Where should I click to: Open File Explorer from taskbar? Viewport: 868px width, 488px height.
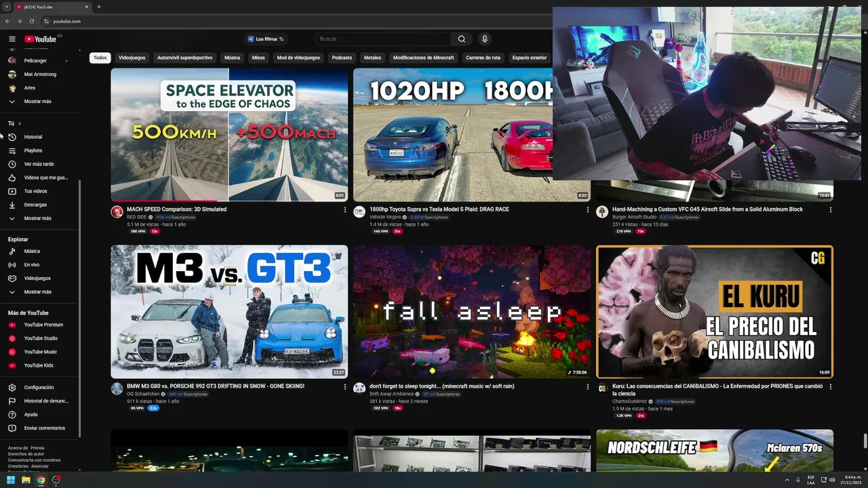tap(26, 480)
